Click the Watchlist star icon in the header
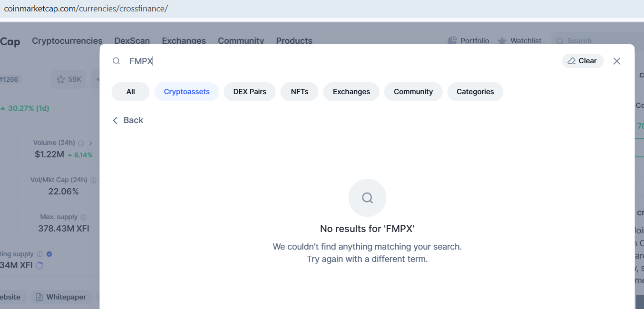 pyautogui.click(x=502, y=41)
